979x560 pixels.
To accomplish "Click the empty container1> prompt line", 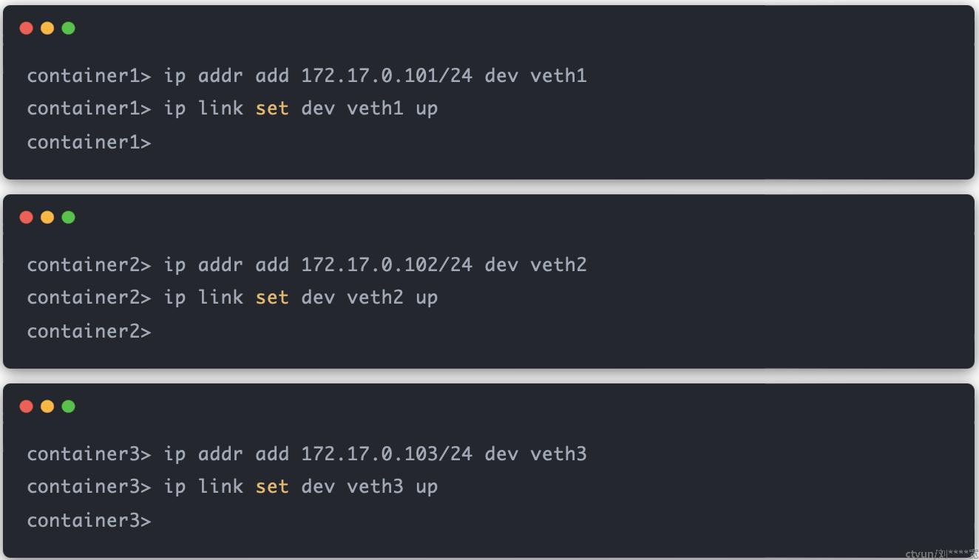I will [89, 142].
